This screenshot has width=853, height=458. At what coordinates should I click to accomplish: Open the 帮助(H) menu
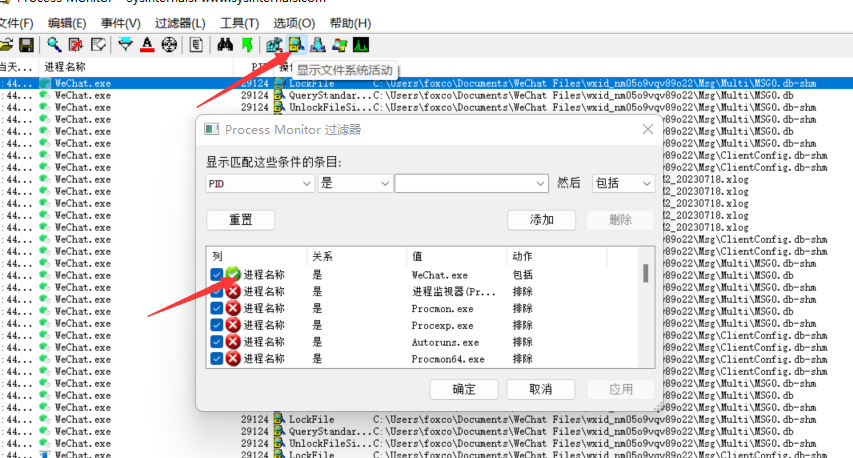tap(350, 23)
